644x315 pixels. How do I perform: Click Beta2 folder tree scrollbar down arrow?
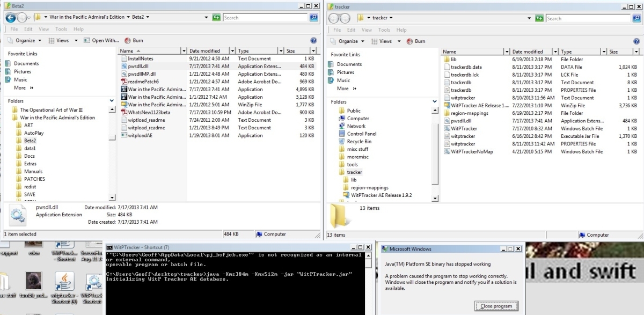click(x=112, y=198)
